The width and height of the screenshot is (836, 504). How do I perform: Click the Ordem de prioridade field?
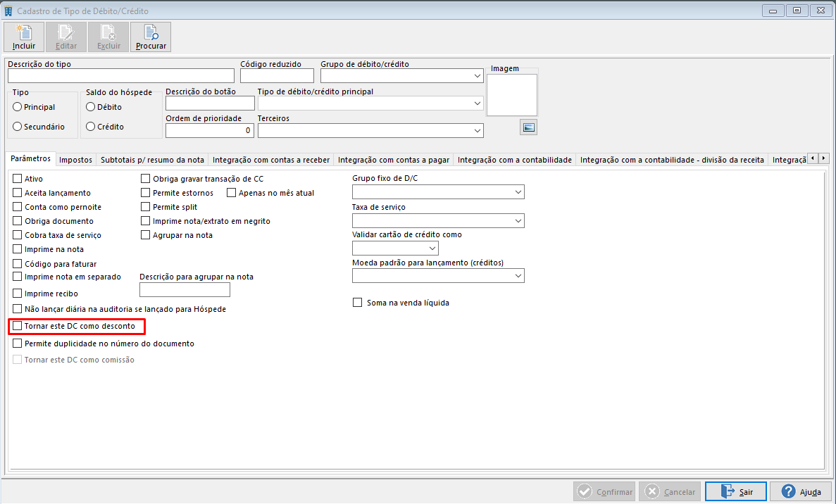[x=210, y=130]
